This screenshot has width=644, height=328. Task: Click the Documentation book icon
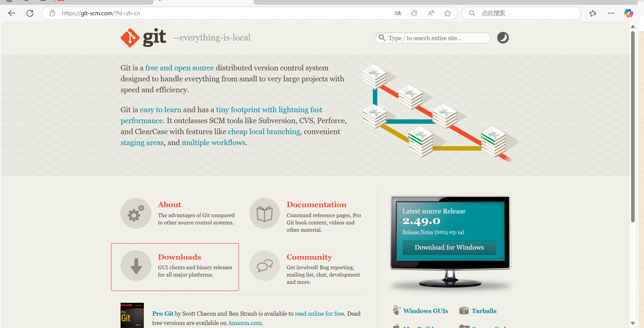click(x=265, y=213)
